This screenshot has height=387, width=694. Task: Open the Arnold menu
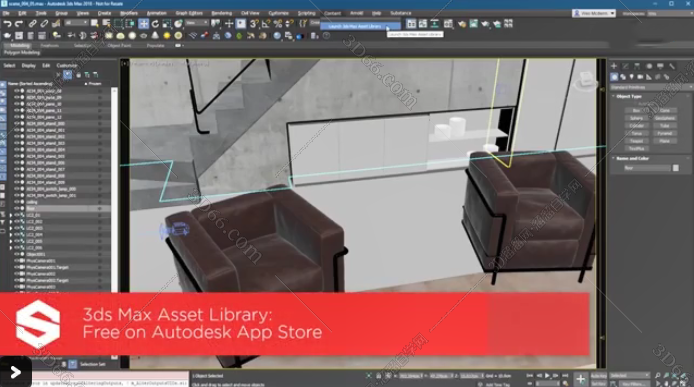click(x=356, y=13)
